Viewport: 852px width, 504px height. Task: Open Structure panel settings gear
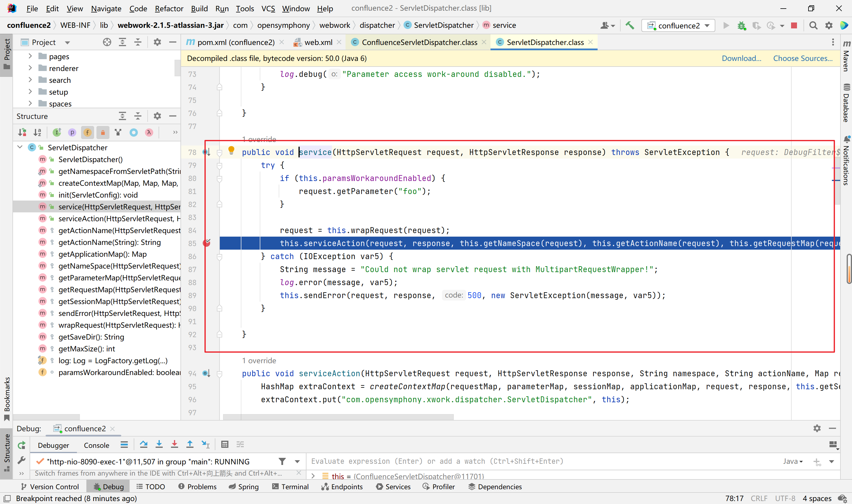pyautogui.click(x=157, y=116)
